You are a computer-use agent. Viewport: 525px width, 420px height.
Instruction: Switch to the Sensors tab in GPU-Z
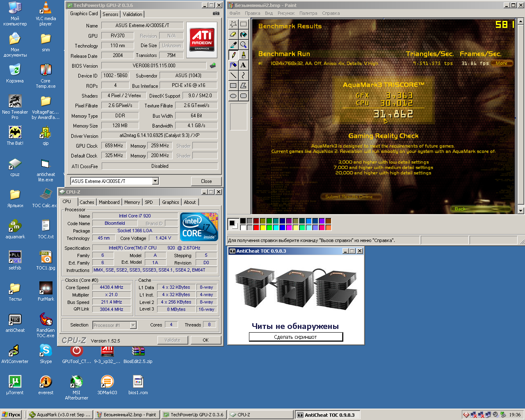pyautogui.click(x=110, y=14)
